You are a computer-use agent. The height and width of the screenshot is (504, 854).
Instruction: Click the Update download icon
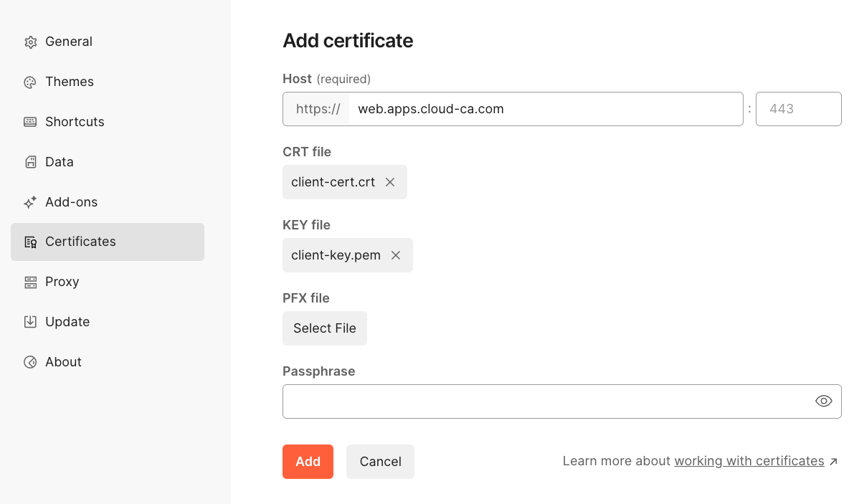coord(30,322)
